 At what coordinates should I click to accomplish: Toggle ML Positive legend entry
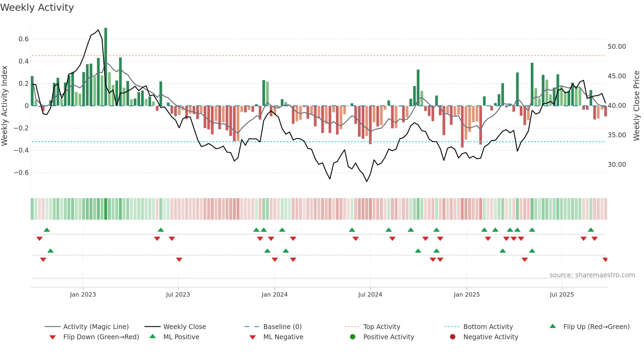(174, 337)
